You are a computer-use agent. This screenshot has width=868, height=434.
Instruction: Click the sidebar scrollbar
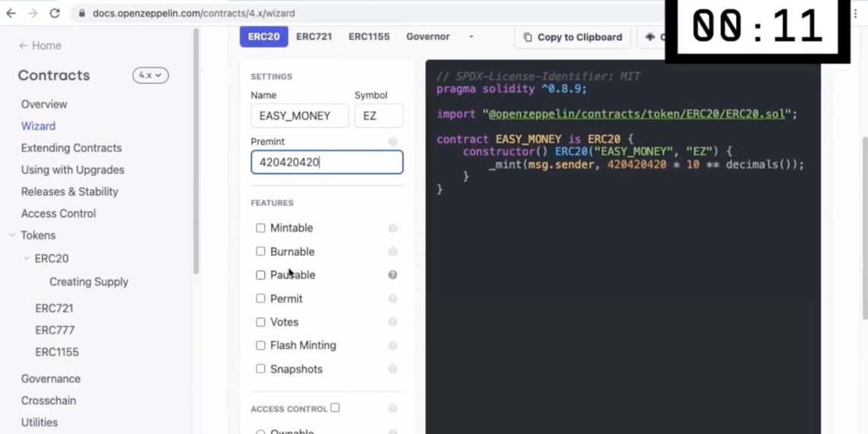click(x=196, y=151)
